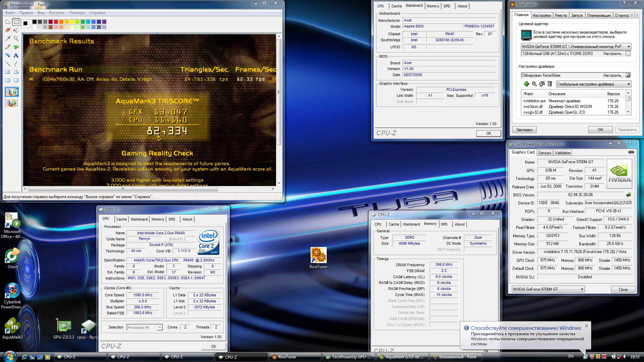
Task: Pick the purple color swatch in Paint palette
Action: tap(104, 22)
